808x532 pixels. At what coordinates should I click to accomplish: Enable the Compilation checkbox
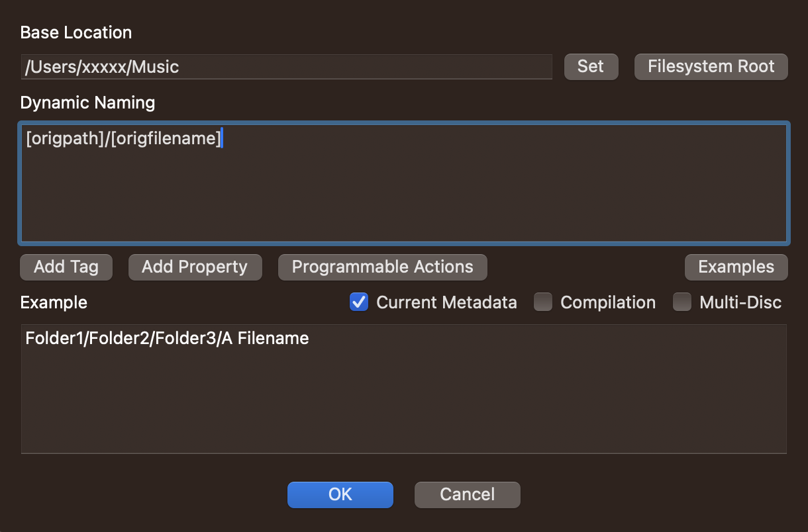click(543, 302)
